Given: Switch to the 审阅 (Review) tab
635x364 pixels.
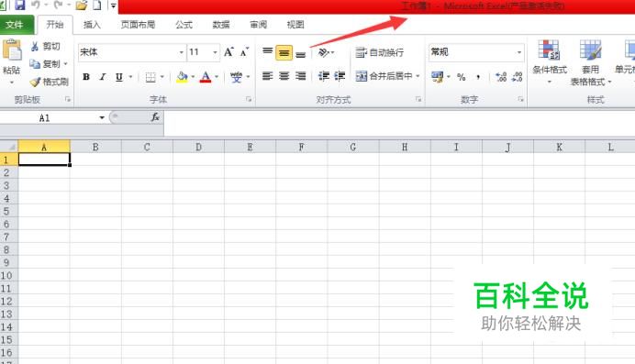Looking at the screenshot, I should pyautogui.click(x=258, y=25).
